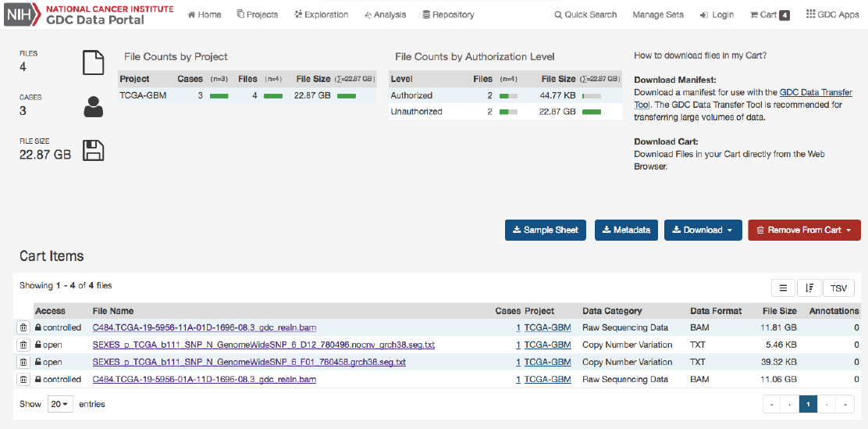868x429 pixels.
Task: Open Quick Search magnifier
Action: (585, 15)
